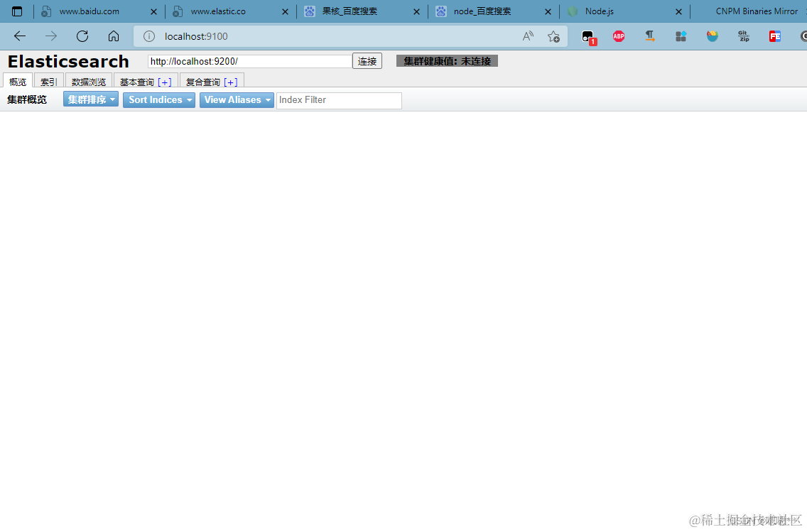
Task: Close the Node.js tab
Action: pos(679,11)
